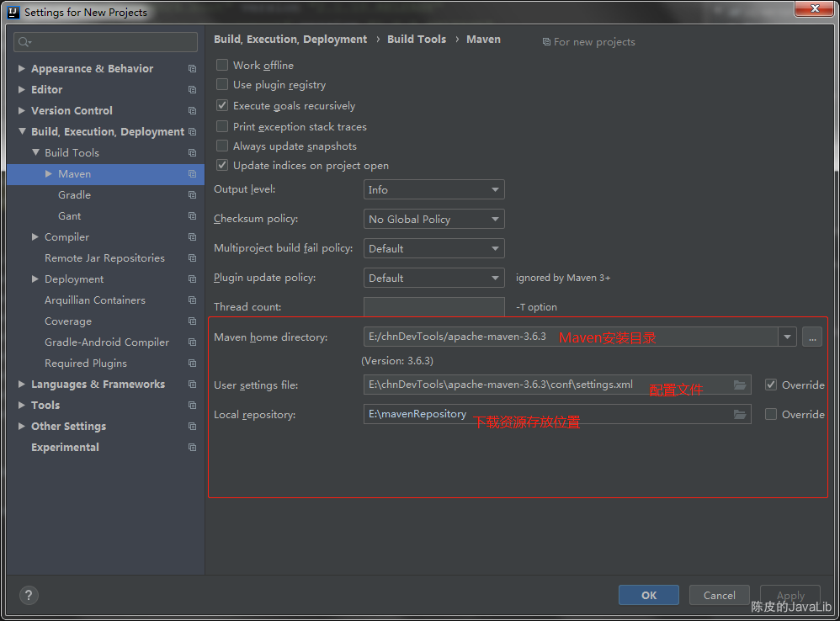This screenshot has height=621, width=840.
Task: Open the Checksum policy dropdown
Action: click(434, 219)
